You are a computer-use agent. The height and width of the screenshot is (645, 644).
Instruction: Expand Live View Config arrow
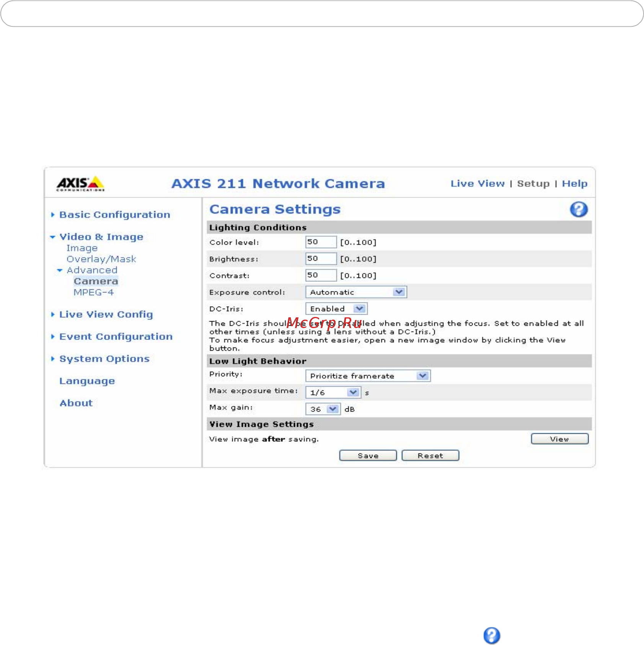pyautogui.click(x=53, y=314)
